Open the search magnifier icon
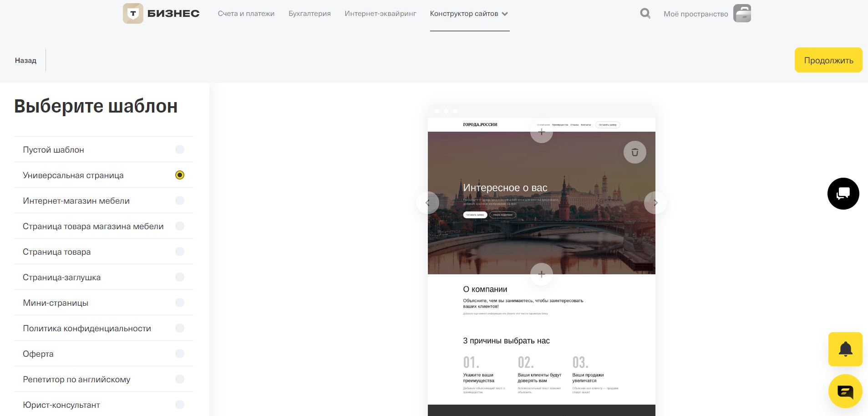Viewport: 868px width, 416px height. click(645, 14)
